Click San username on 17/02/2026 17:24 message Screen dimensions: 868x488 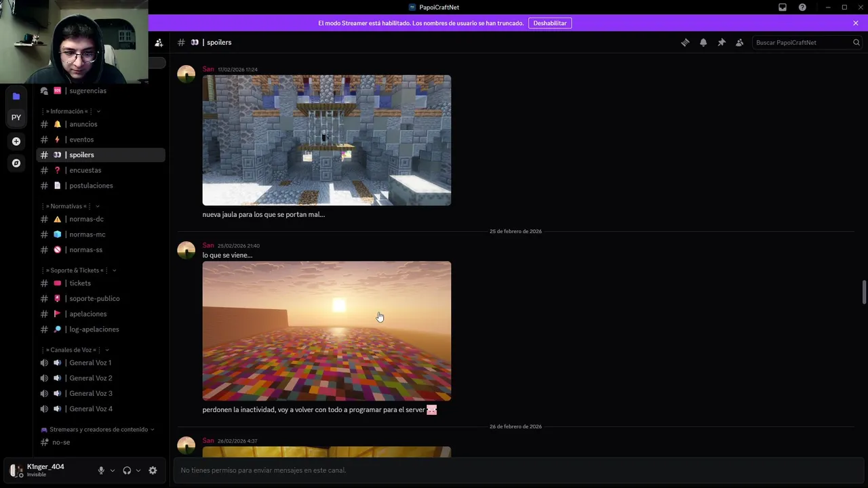click(208, 69)
